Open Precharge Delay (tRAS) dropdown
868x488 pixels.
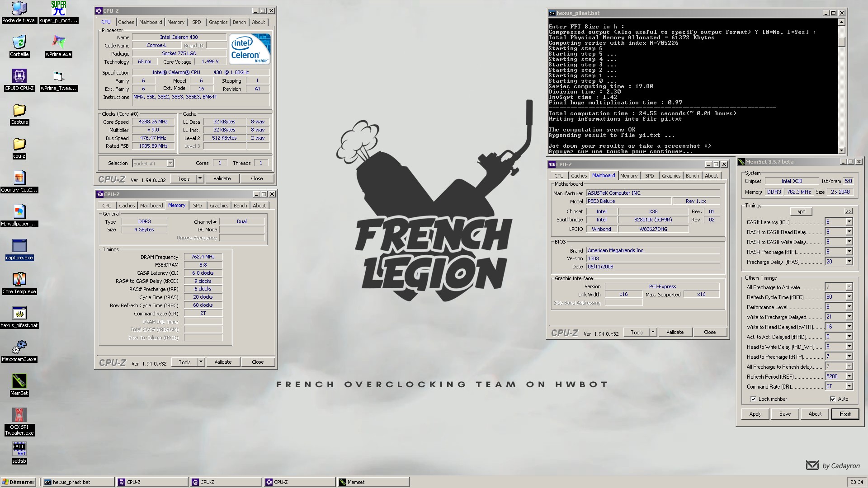click(849, 262)
